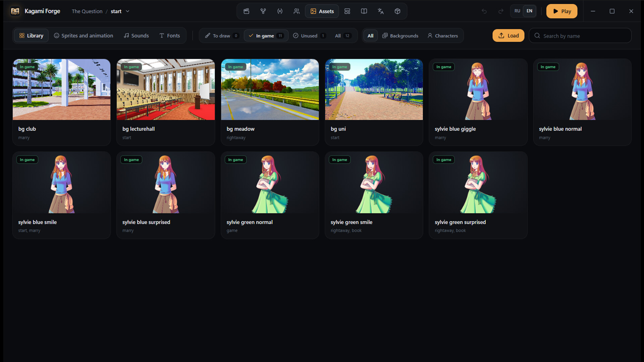
Task: Click 'rightaway, book' under sylvie green smile
Action: click(346, 230)
